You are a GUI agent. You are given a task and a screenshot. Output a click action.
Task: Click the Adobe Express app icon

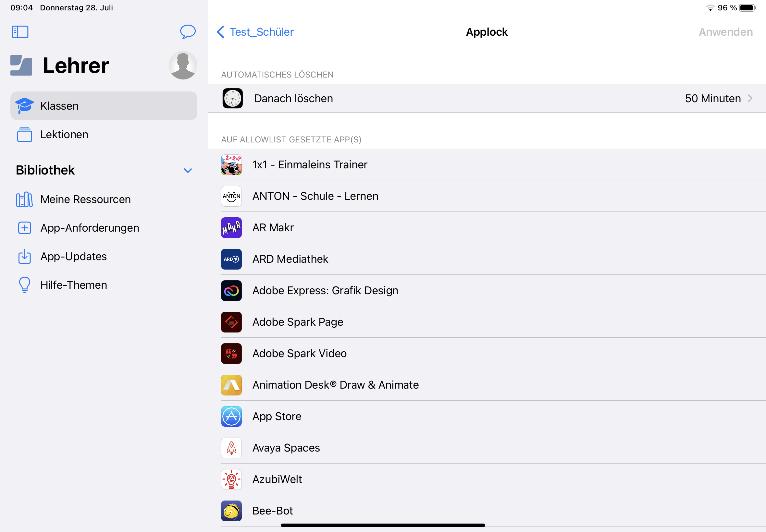tap(231, 291)
